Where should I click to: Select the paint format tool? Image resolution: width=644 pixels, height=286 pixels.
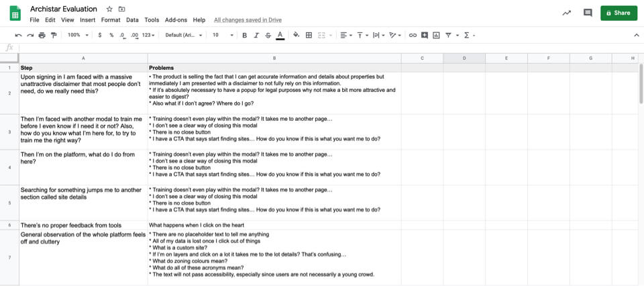coord(54,35)
